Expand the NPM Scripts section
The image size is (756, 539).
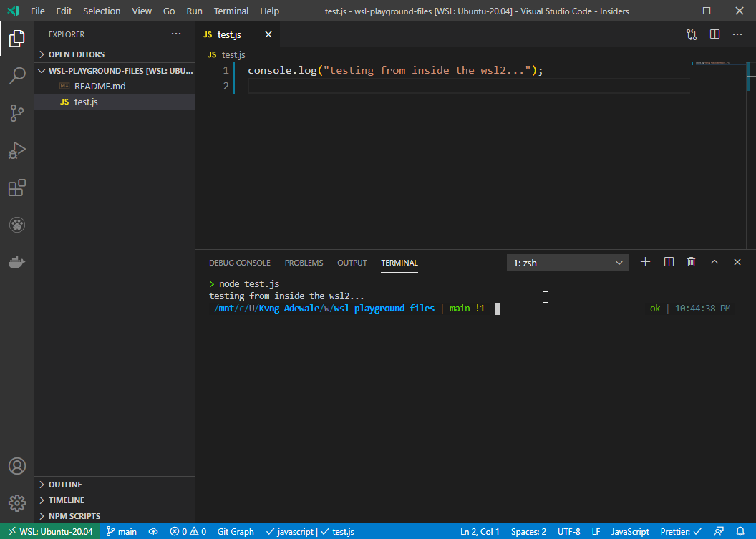(115, 516)
